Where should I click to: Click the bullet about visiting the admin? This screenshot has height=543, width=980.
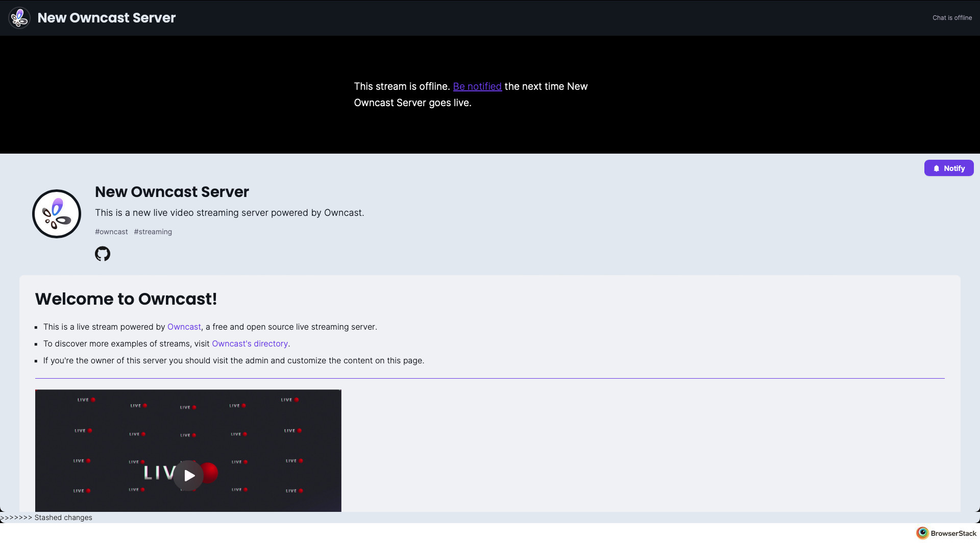pyautogui.click(x=234, y=360)
